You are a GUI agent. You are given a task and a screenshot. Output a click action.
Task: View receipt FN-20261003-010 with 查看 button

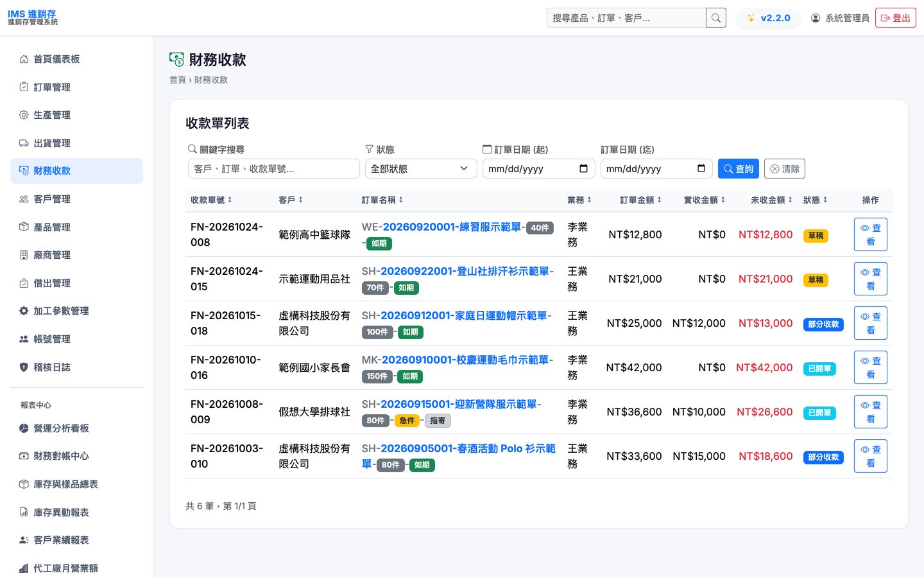coord(871,456)
